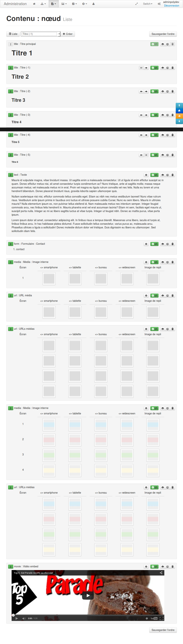Toggle visibility eye on the URL média block
Viewport: 183px width, 644px height.
point(163,296)
